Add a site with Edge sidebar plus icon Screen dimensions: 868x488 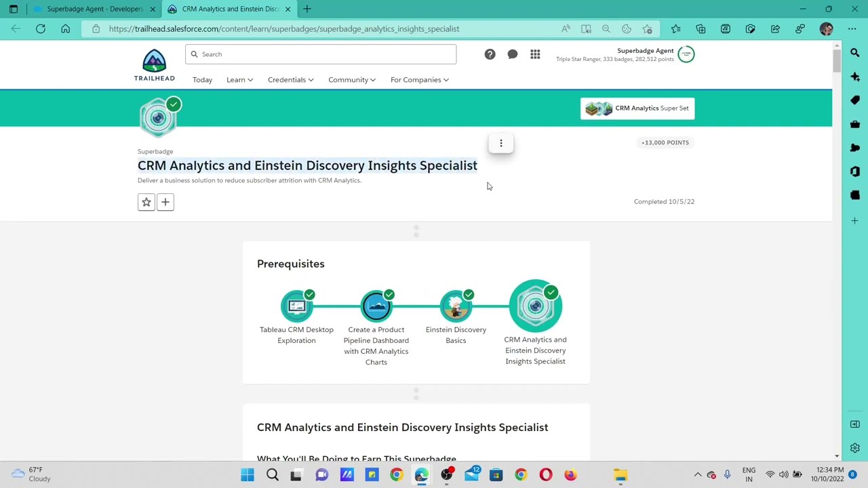(855, 220)
